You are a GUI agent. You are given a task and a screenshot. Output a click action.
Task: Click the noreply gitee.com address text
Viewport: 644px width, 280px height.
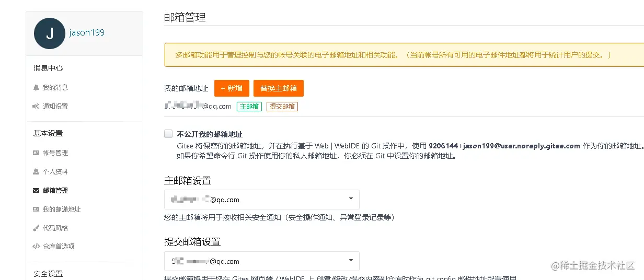click(504, 146)
